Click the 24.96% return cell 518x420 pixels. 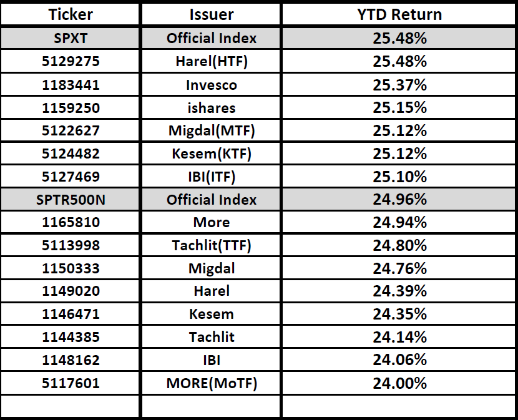(x=399, y=200)
